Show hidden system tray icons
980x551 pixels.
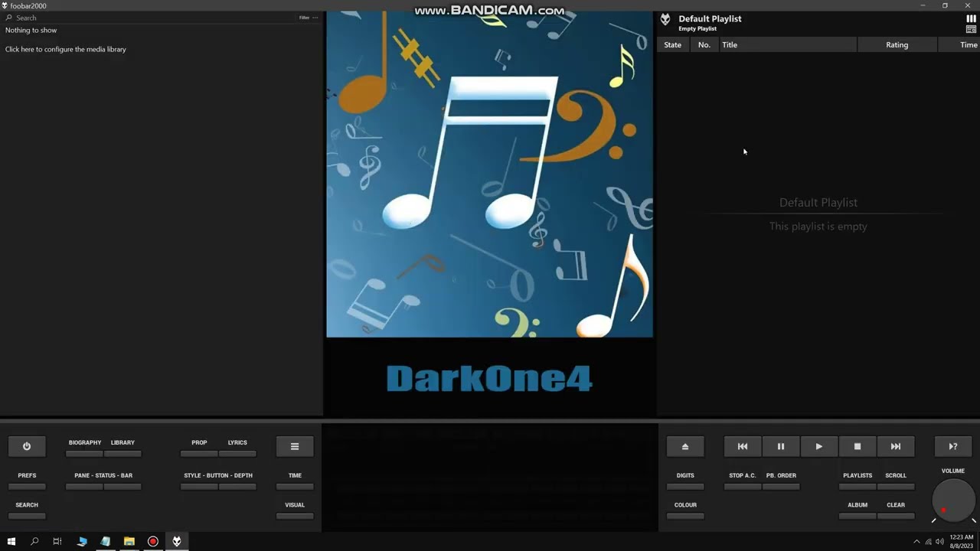[916, 542]
